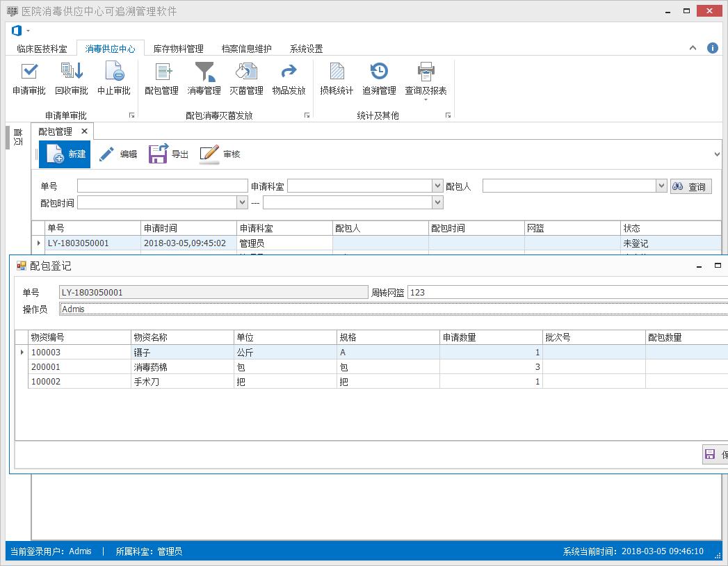The image size is (728, 566).
Task: Click the 编辑 edit toolbar button
Action: 118,154
